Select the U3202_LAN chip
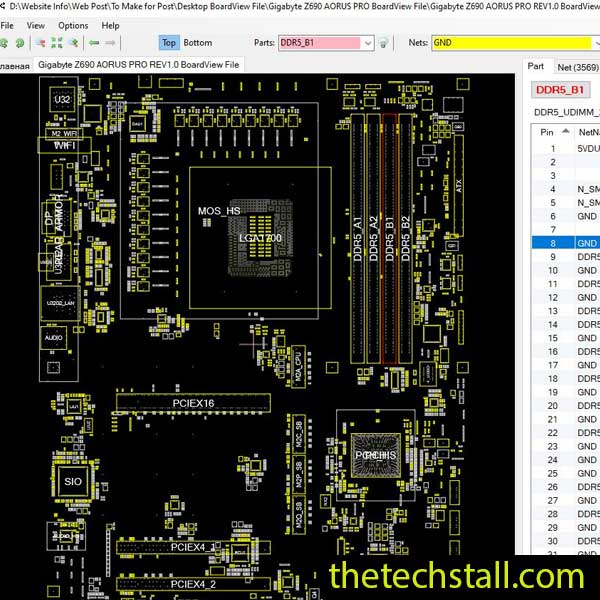Viewport: 600px width, 600px height. point(60,303)
